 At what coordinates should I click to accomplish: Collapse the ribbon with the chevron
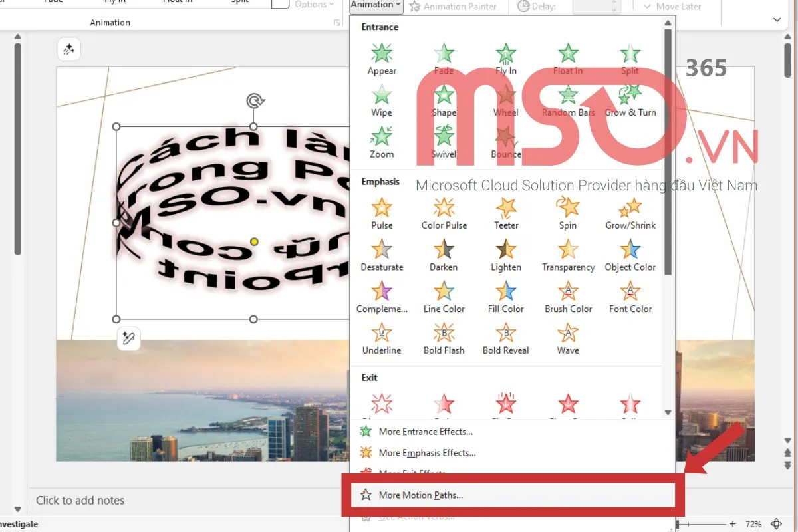(777, 20)
